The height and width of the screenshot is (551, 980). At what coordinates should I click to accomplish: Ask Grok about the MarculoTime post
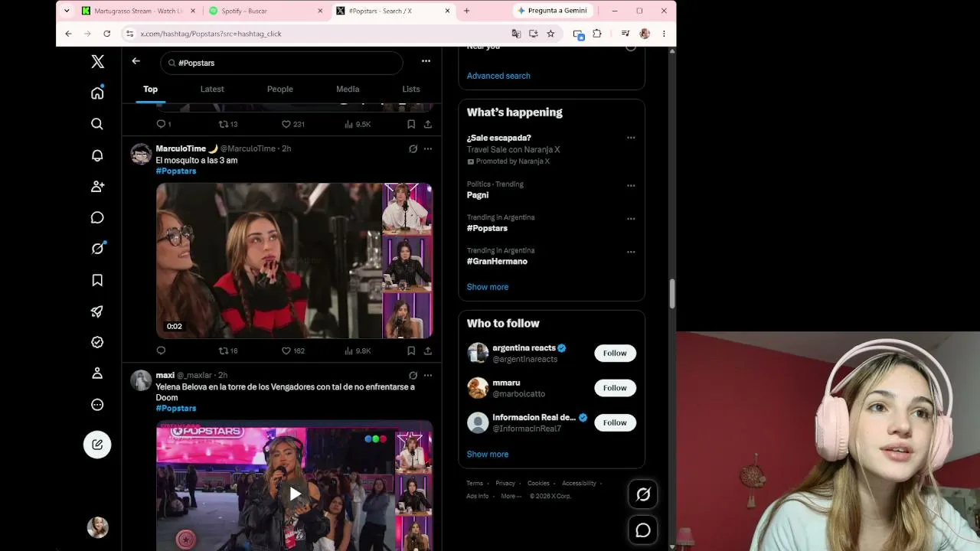click(x=413, y=148)
